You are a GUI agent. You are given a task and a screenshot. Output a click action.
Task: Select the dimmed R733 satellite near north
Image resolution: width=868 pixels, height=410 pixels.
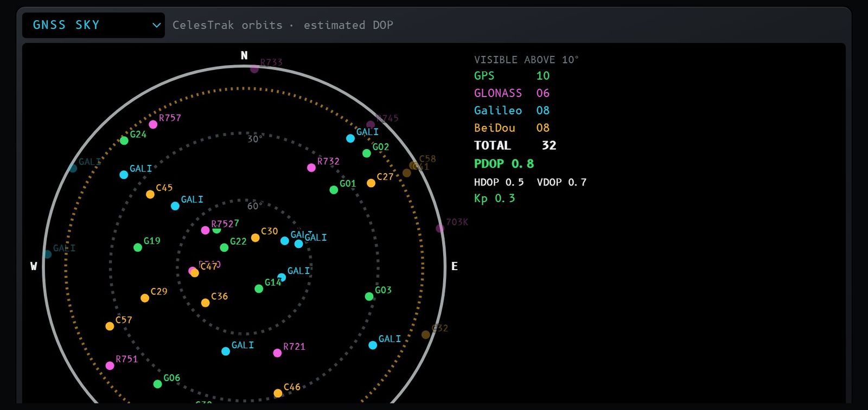coord(254,69)
